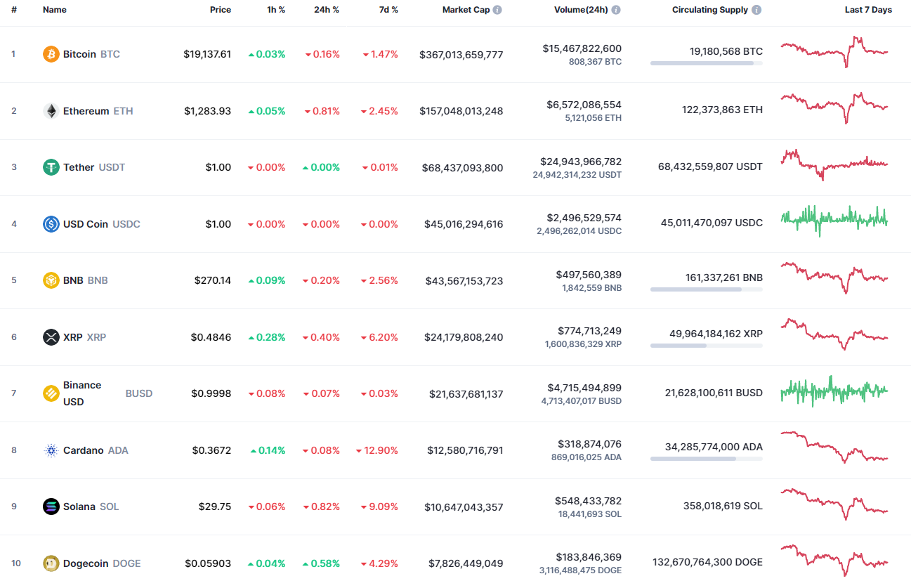Click the XRP logo icon

51,337
